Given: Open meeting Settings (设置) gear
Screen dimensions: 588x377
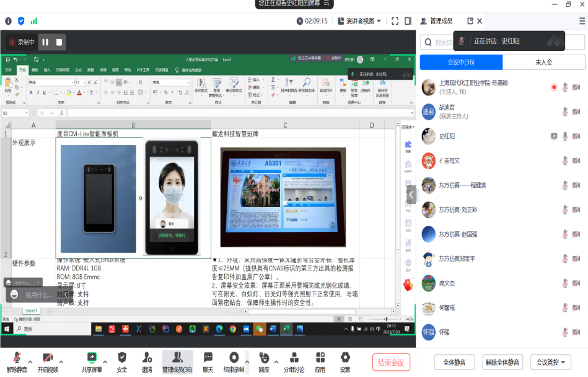Looking at the screenshot, I should tap(345, 360).
